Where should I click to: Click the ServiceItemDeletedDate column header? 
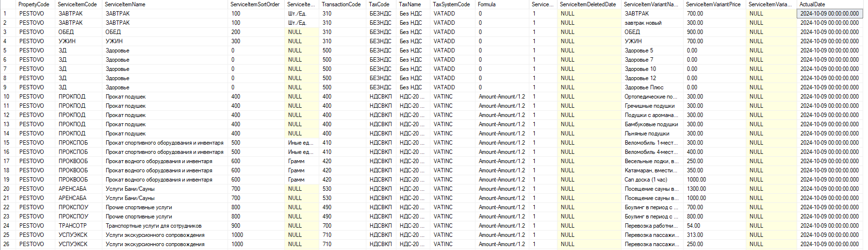[x=588, y=4]
